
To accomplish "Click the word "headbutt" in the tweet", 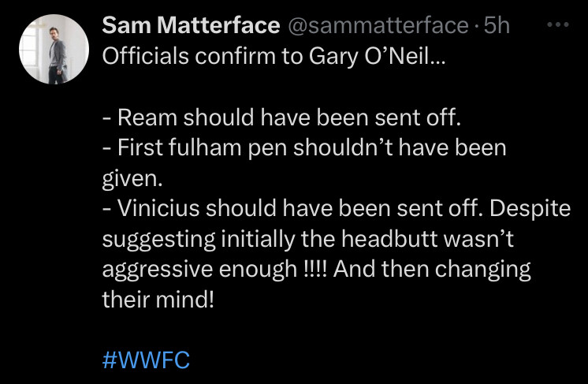I will point(389,238).
